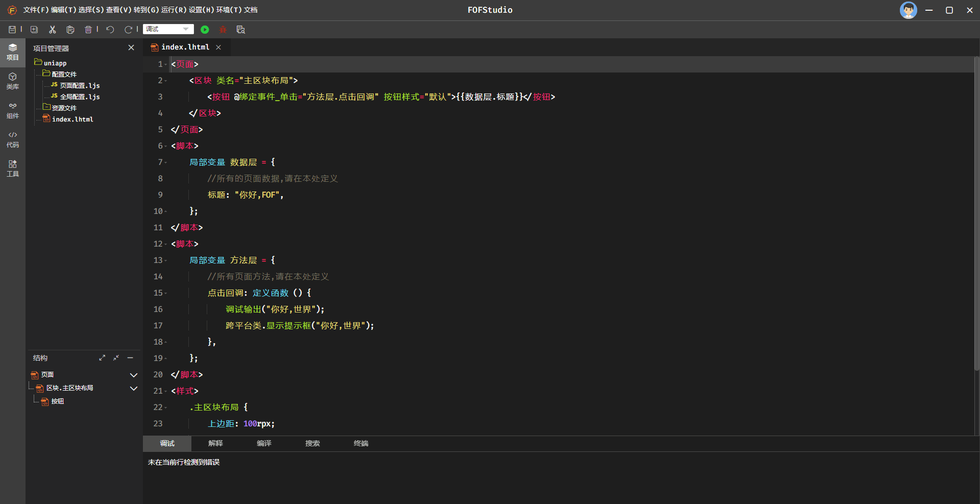The image size is (980, 504).
Task: Fold code at line 2
Action: [166, 81]
